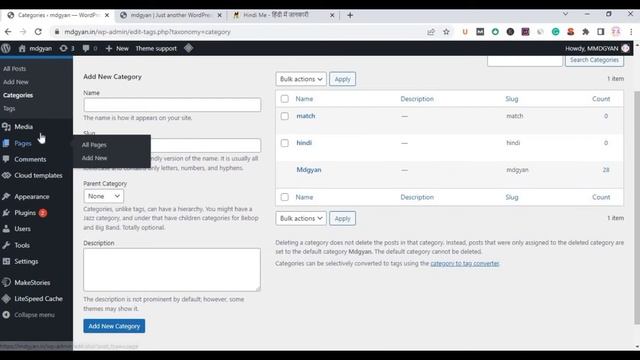Screen dimensions: 640x360
Task: Open the Parent Category dropdown
Action: [x=103, y=196]
